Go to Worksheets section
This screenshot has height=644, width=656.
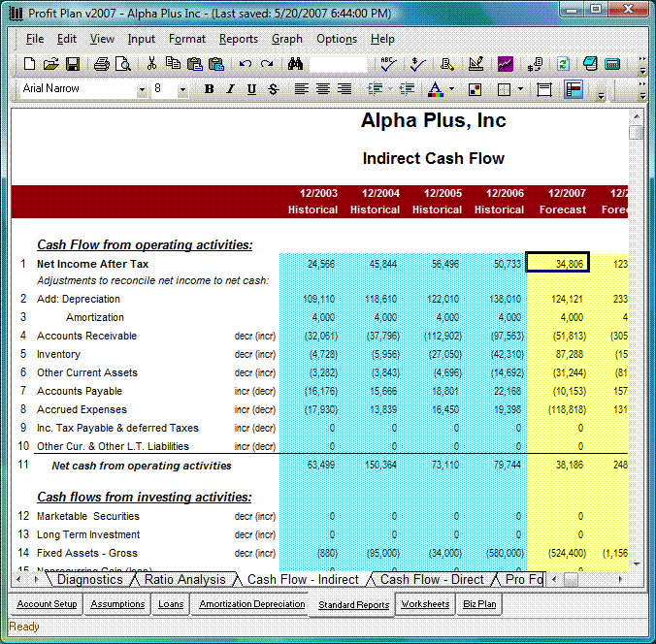(425, 604)
